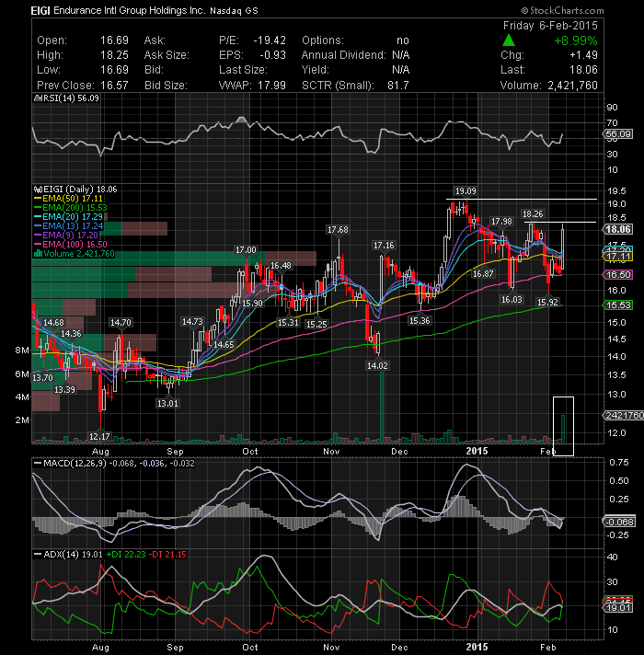Click the 14.02 low annotation
Screen dimensions: 644x655
click(377, 366)
